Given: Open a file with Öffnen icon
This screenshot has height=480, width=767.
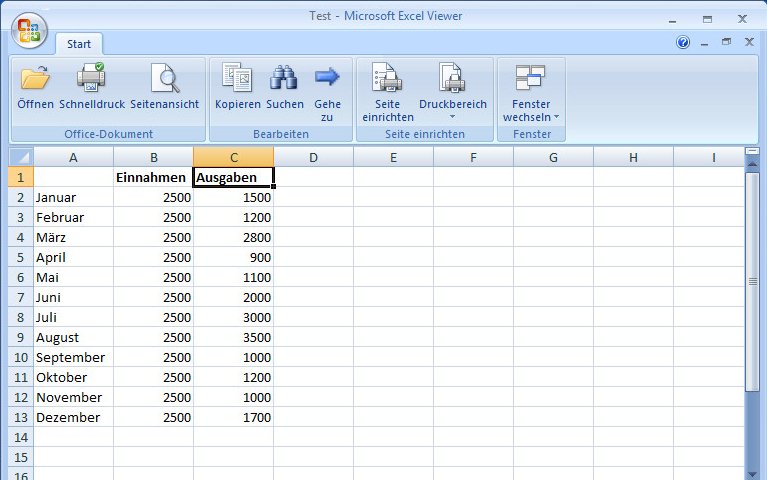Looking at the screenshot, I should pos(35,78).
